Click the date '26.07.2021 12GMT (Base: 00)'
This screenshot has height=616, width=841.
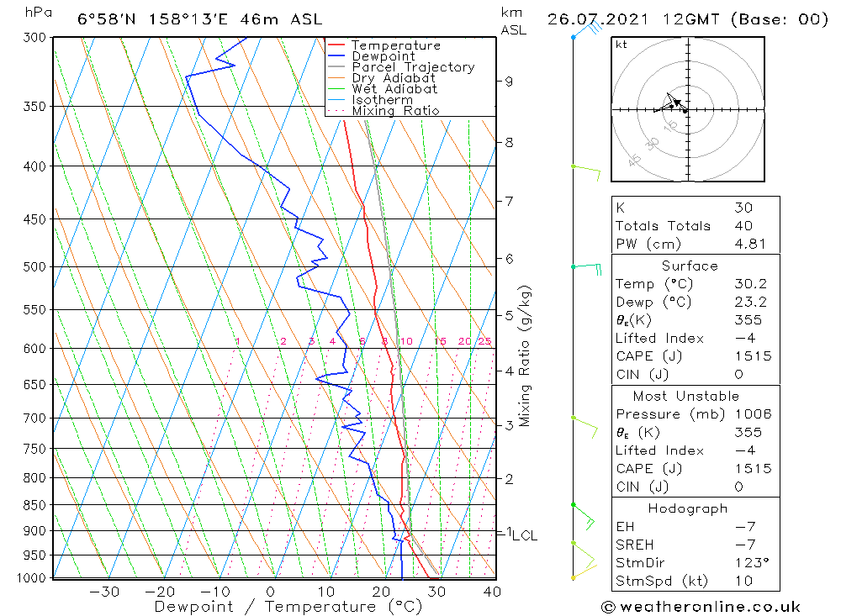pyautogui.click(x=688, y=20)
